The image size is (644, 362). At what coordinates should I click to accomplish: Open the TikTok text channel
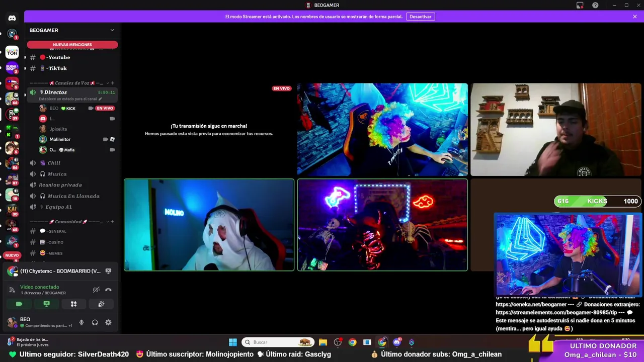(72, 68)
